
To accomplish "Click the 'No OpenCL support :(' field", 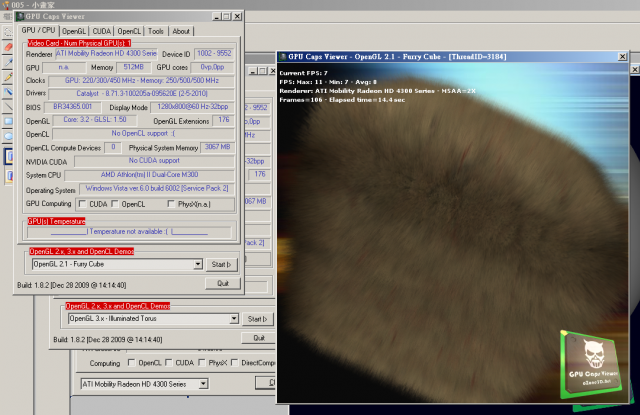I will 143,133.
